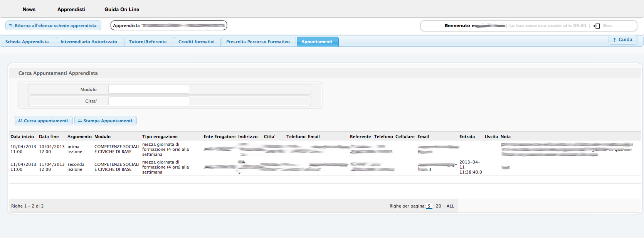The width and height of the screenshot is (644, 238).
Task: Open the Apprendisti menu
Action: [71, 9]
